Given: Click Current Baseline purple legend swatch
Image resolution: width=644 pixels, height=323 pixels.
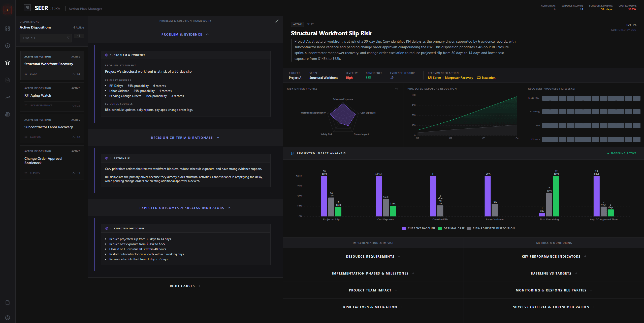Looking at the screenshot, I should point(404,228).
